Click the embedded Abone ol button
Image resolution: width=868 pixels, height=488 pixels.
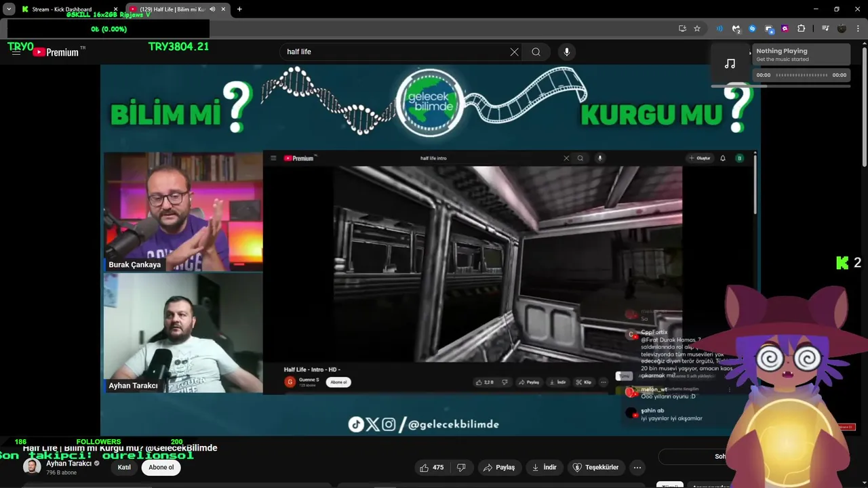[338, 382]
